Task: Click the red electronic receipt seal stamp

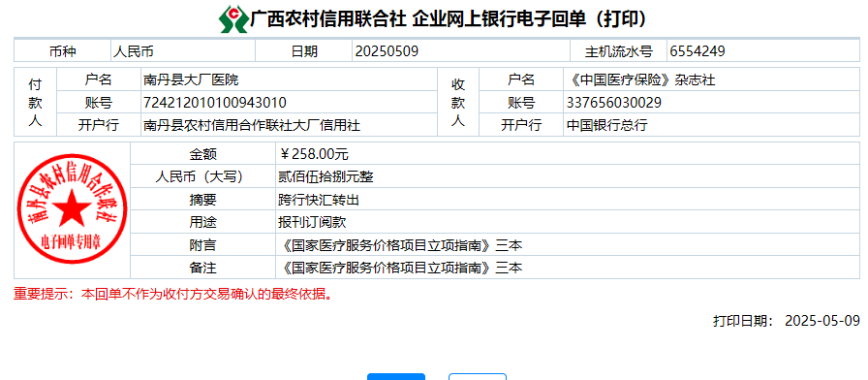Action: pos(72,210)
